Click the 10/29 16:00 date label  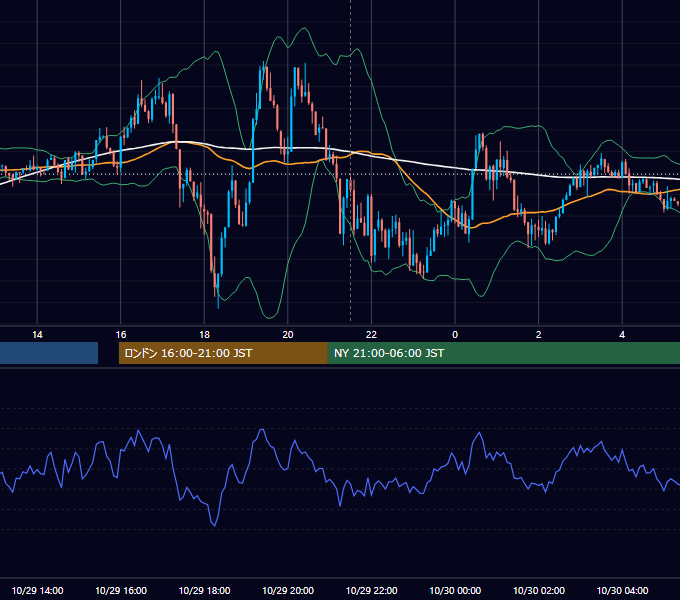pos(121,590)
